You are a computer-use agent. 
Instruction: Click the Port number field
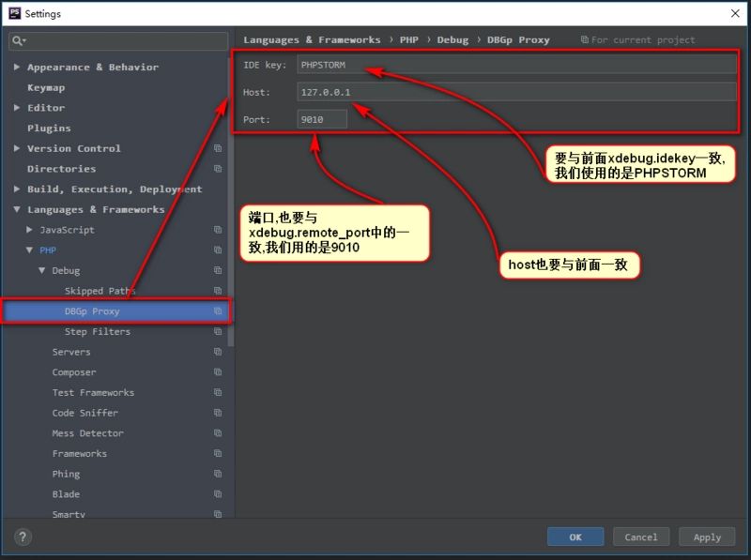pyautogui.click(x=322, y=119)
